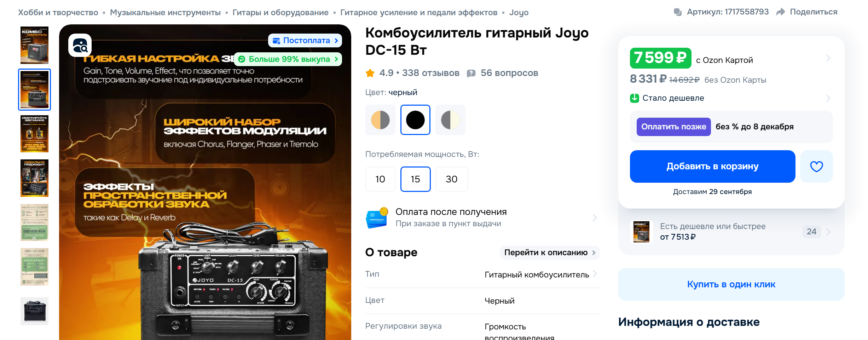Open questions via the question bubble icon
The height and width of the screenshot is (340, 868).
click(471, 73)
